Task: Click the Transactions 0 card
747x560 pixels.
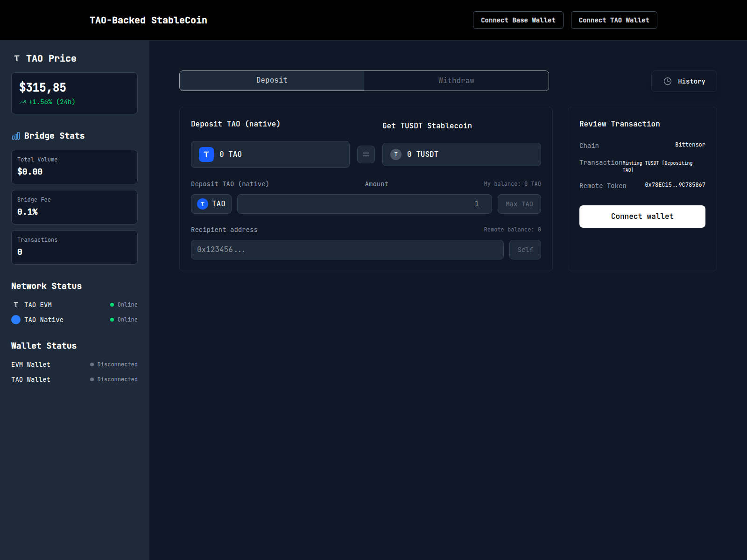Action: pos(75,247)
